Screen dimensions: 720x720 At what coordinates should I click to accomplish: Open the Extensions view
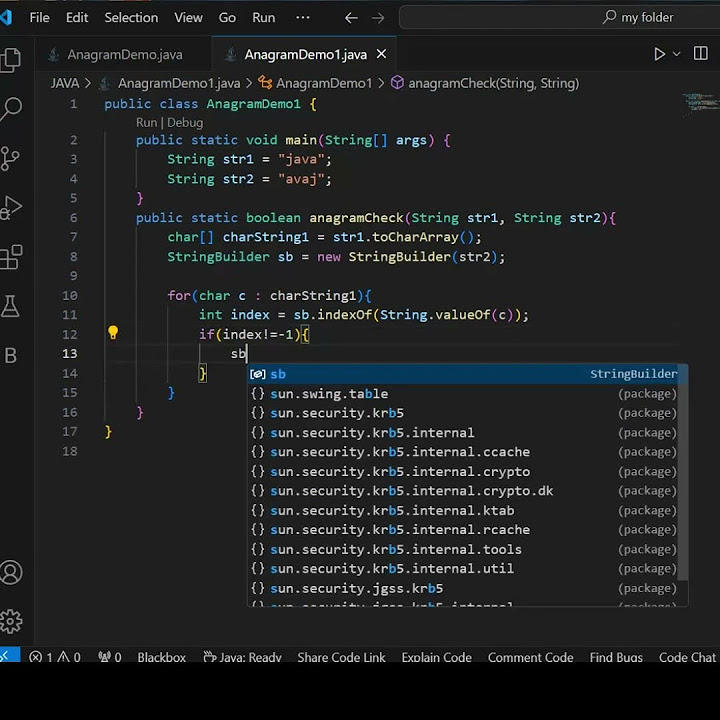(x=11, y=257)
